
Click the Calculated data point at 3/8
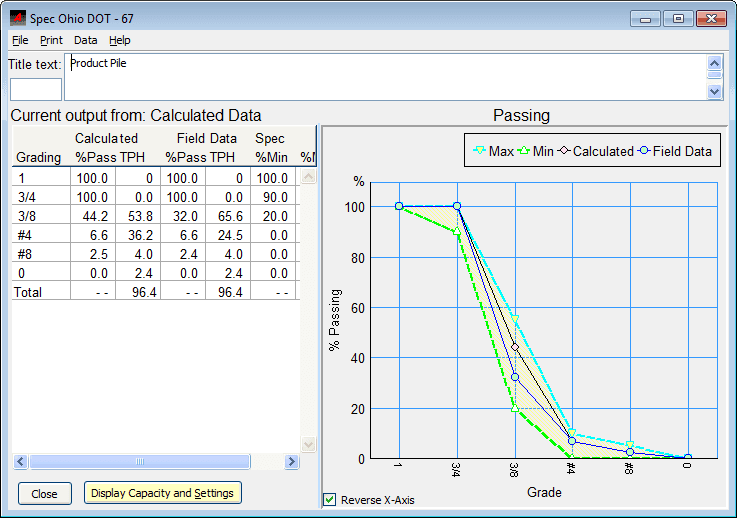tap(515, 347)
